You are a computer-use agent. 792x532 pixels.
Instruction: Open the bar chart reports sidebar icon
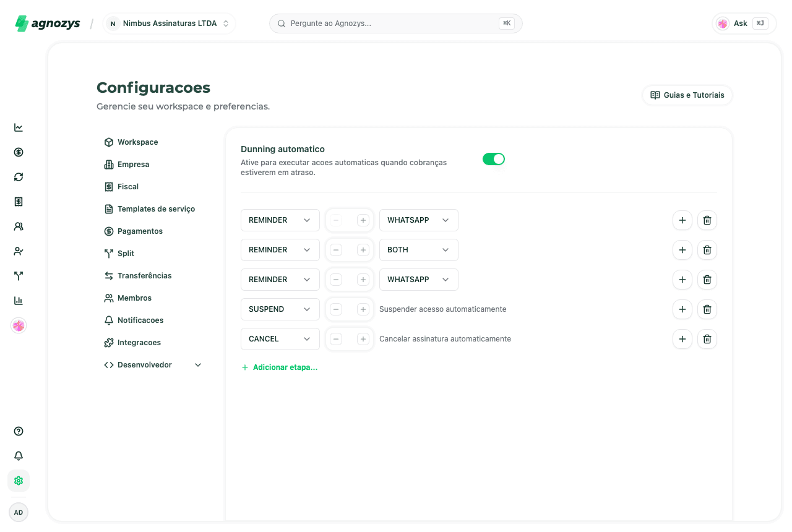(x=19, y=301)
